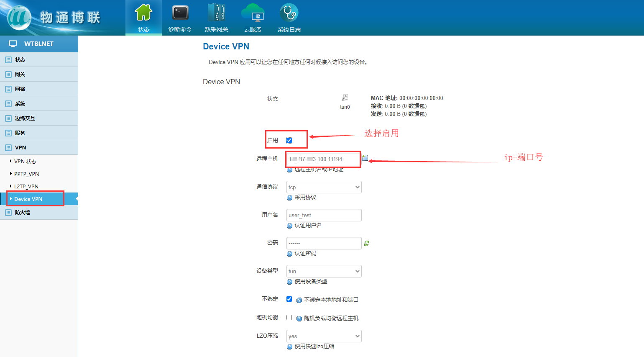
Task: Click help icon beside 使用快速lzo压缩
Action: 289,347
